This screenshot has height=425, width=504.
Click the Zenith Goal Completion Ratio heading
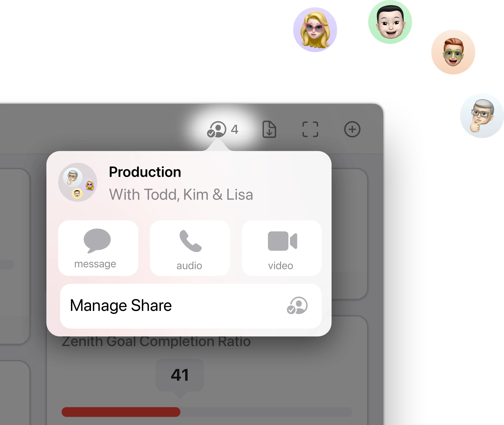156,341
